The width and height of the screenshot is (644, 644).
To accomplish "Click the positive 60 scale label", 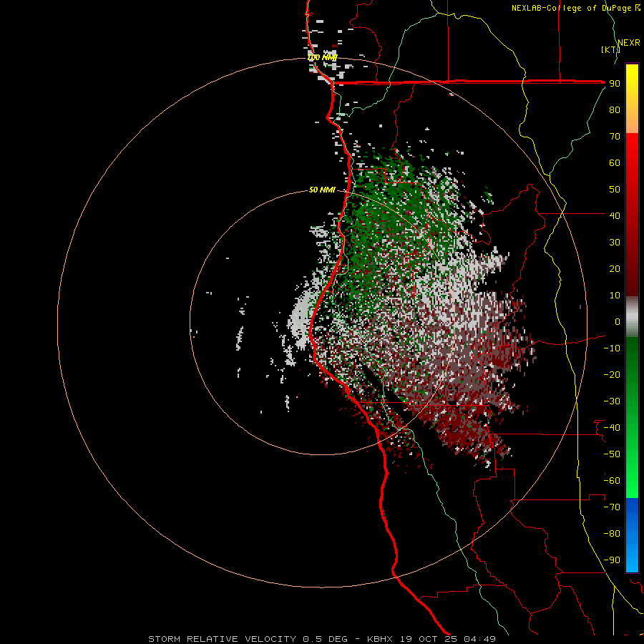I will coord(615,162).
